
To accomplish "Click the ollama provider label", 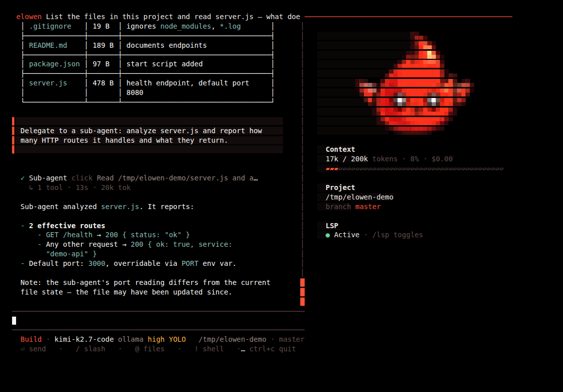I will (x=131, y=340).
